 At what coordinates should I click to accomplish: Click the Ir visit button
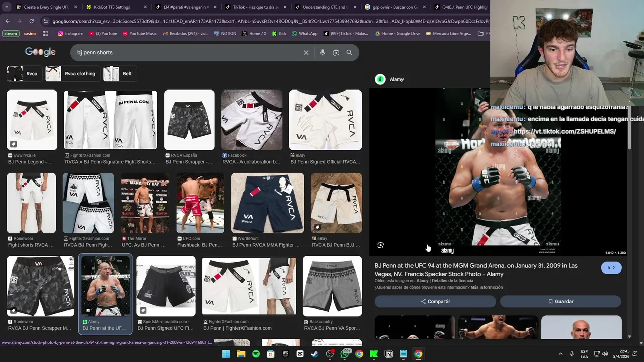coord(611,268)
